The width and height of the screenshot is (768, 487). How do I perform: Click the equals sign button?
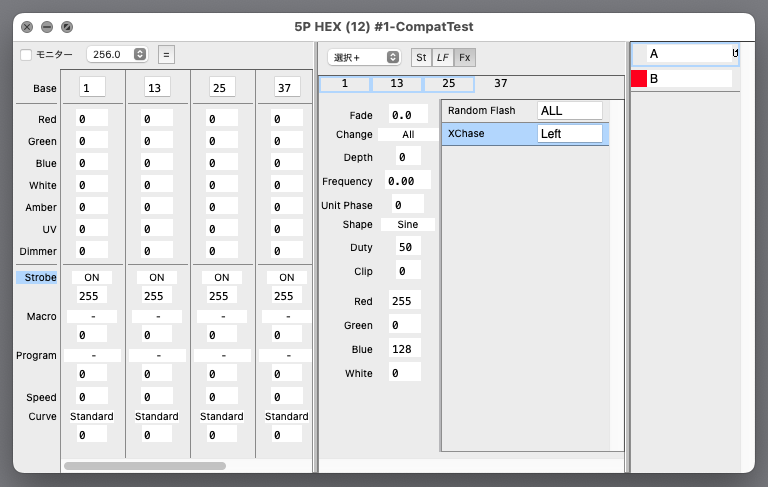pos(167,55)
